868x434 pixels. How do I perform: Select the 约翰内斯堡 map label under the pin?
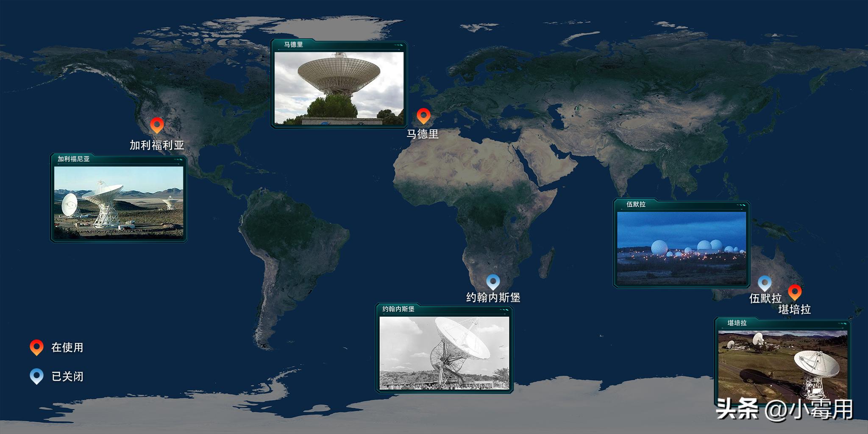[x=493, y=298]
